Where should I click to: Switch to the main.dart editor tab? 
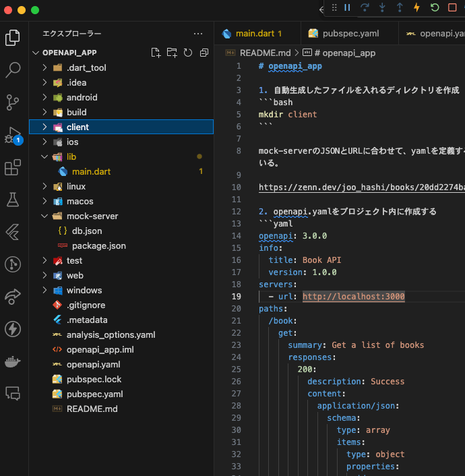click(257, 34)
